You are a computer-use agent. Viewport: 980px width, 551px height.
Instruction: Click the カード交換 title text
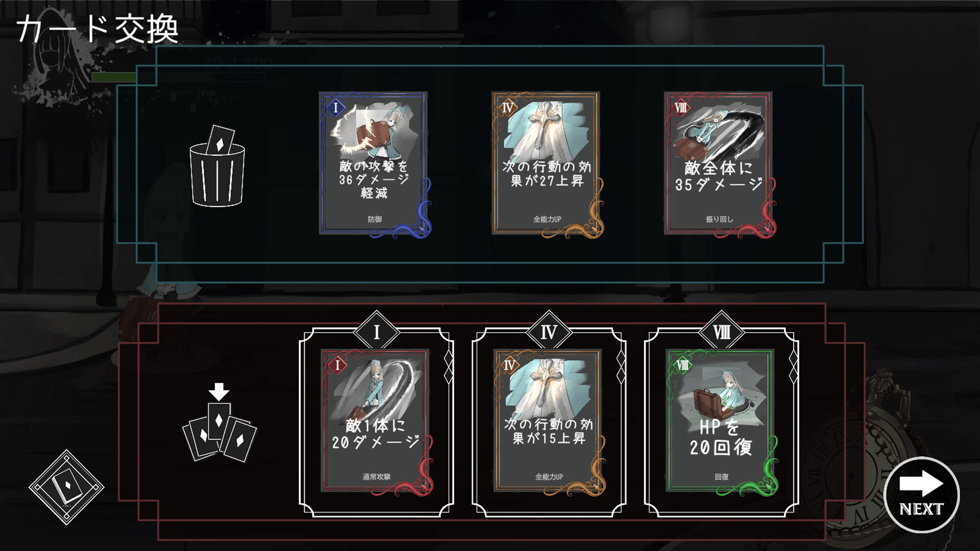click(x=97, y=29)
